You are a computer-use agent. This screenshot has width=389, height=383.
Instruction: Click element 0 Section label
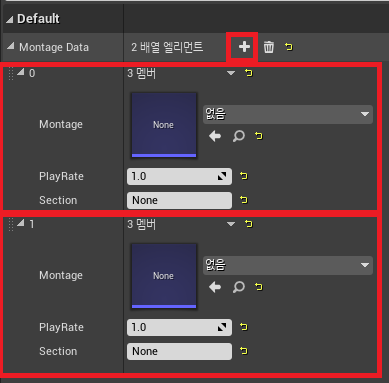58,200
